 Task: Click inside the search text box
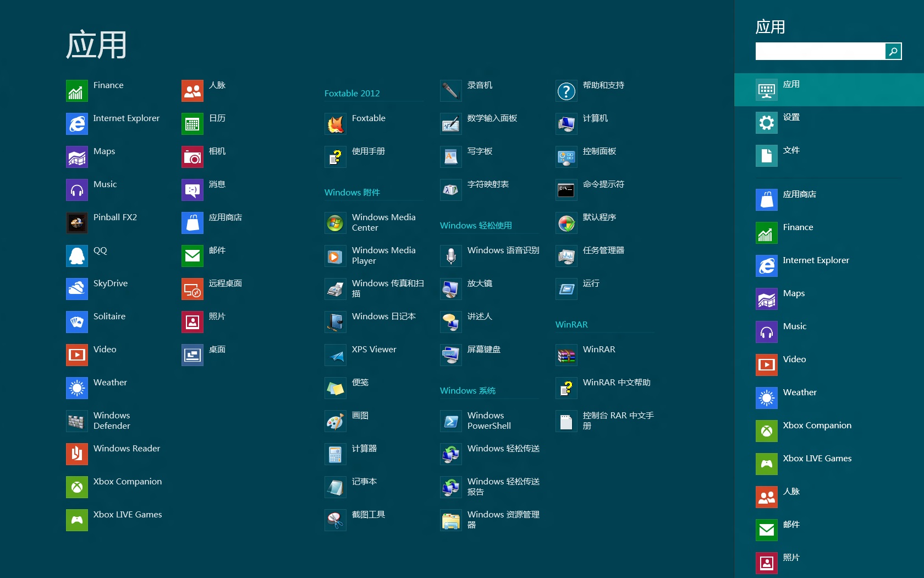click(x=820, y=51)
